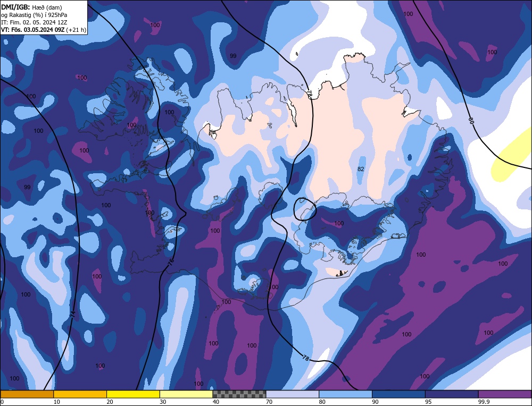Click the "20" legend tick label
Screen dimensions: 532x406
click(x=110, y=402)
